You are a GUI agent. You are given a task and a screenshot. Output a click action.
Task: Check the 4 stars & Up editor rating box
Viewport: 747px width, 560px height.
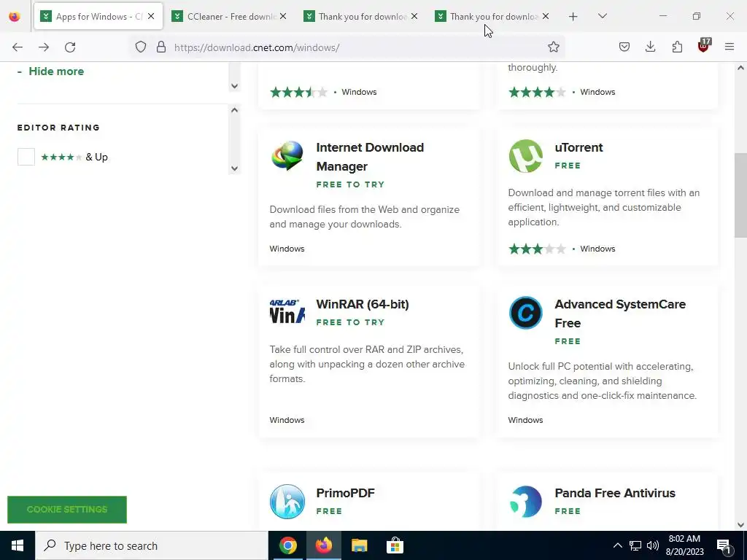point(26,157)
